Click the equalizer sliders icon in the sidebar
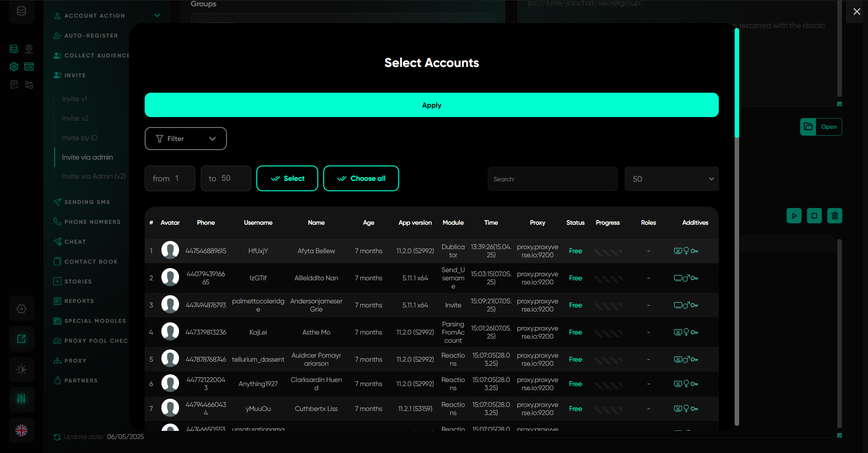 coord(21,399)
